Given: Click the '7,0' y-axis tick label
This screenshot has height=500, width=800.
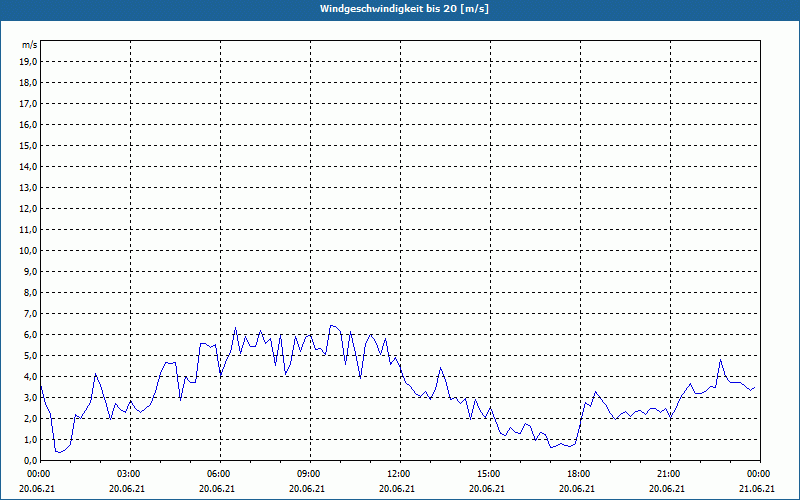Looking at the screenshot, I should click(30, 314).
